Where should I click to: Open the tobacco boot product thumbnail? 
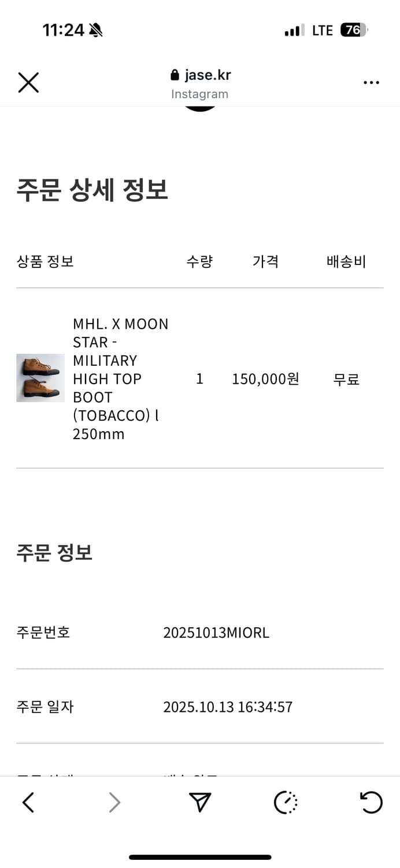40,378
